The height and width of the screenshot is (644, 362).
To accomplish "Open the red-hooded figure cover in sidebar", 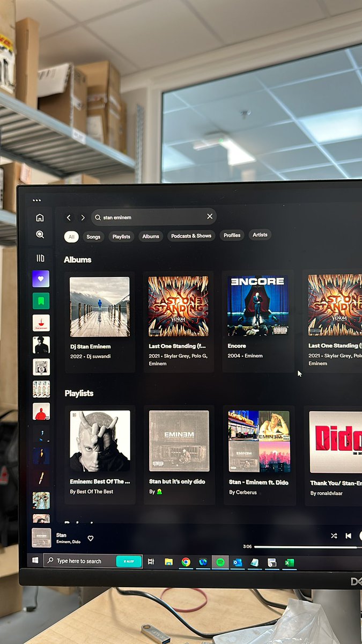I will (41, 412).
